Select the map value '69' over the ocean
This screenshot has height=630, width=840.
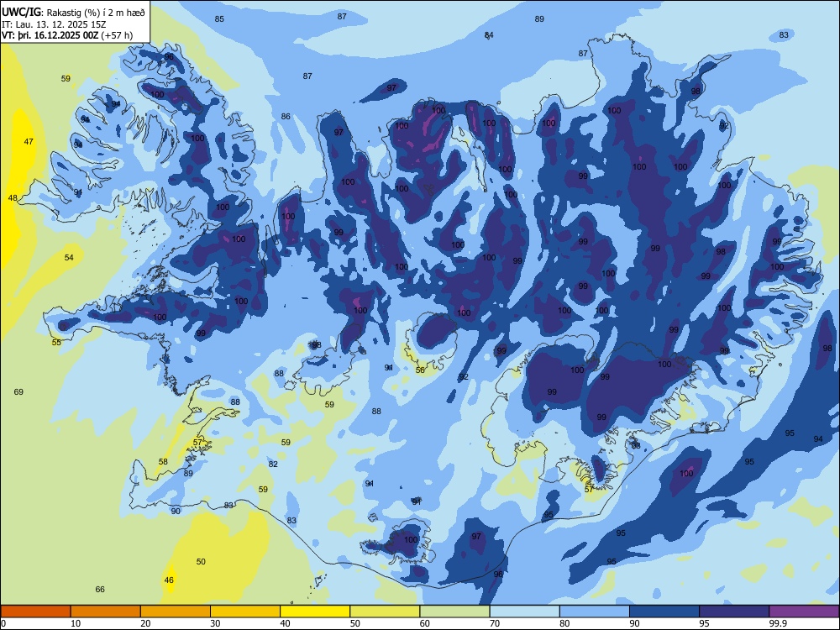(18, 392)
